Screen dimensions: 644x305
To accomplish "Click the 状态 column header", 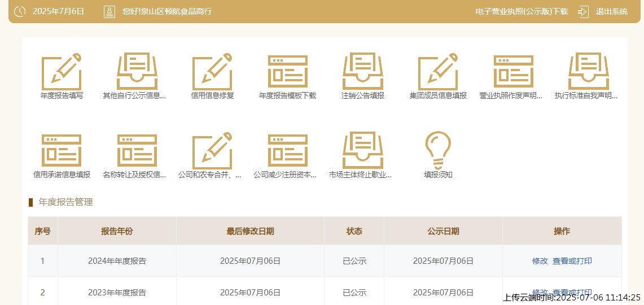I will (354, 231).
